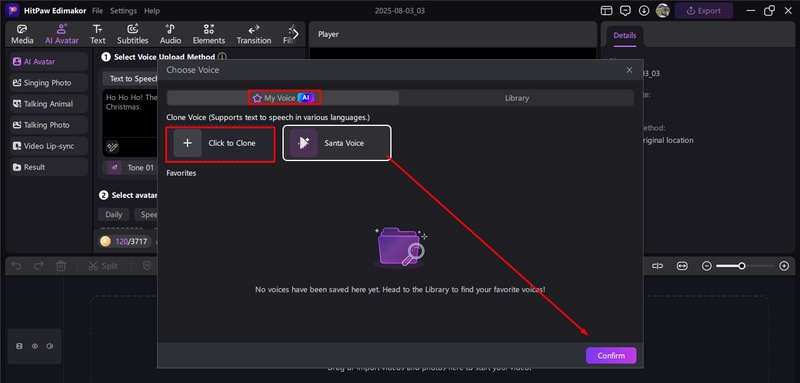Click the Click to Clone card

coord(220,143)
